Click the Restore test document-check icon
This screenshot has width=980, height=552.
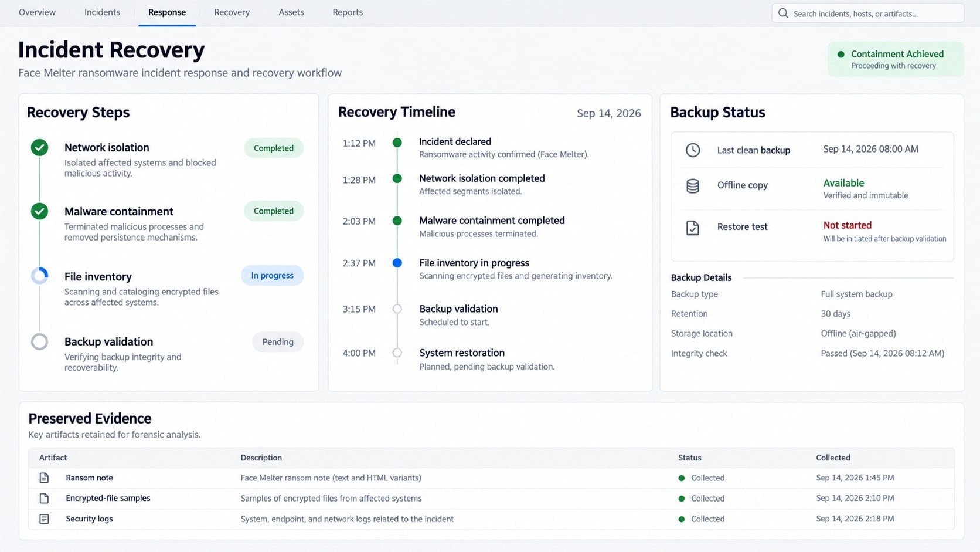tap(693, 228)
